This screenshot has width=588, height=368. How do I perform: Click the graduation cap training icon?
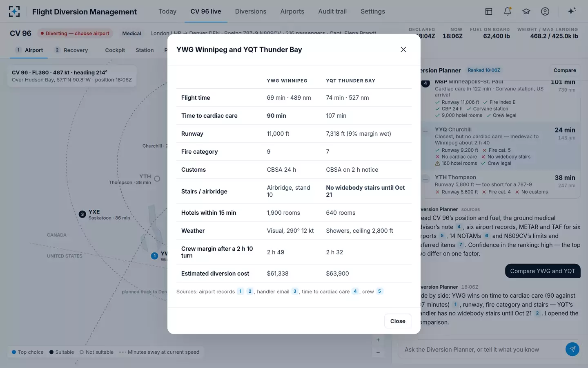pos(526,11)
